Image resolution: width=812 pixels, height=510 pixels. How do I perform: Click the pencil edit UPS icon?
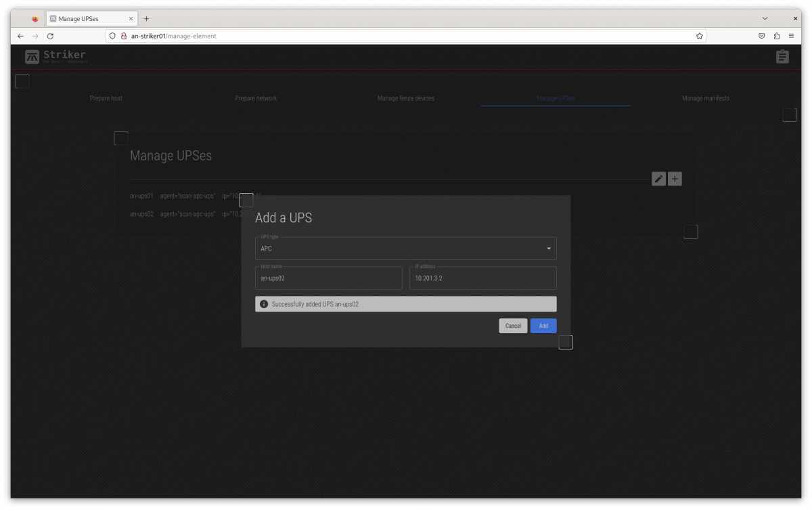(x=658, y=179)
